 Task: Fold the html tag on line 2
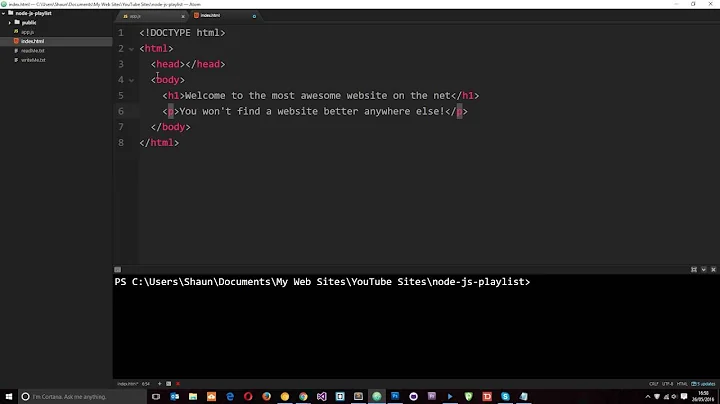click(131, 49)
